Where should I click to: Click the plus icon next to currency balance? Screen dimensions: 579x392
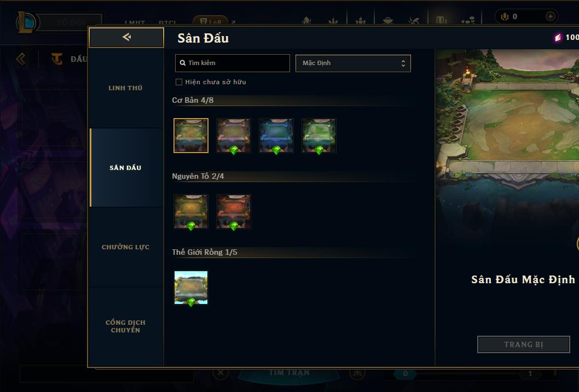550,16
